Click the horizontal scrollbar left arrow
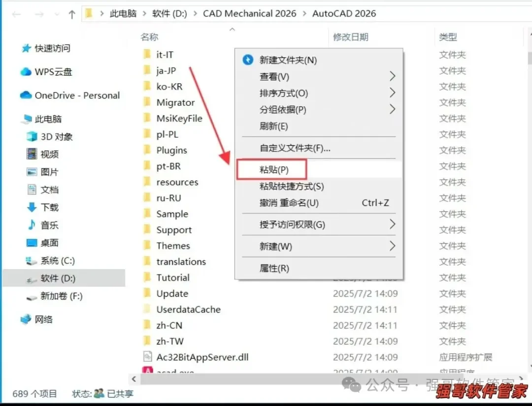This screenshot has width=532, height=406. point(134,379)
